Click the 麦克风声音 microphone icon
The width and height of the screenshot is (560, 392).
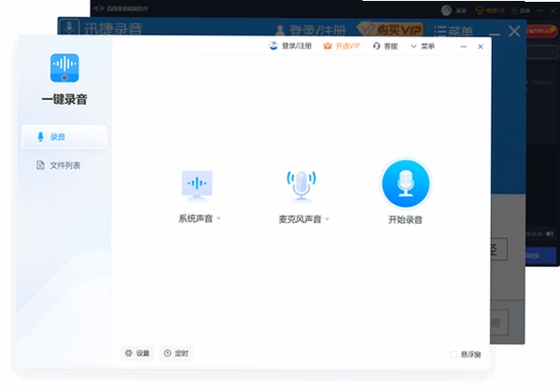[301, 186]
